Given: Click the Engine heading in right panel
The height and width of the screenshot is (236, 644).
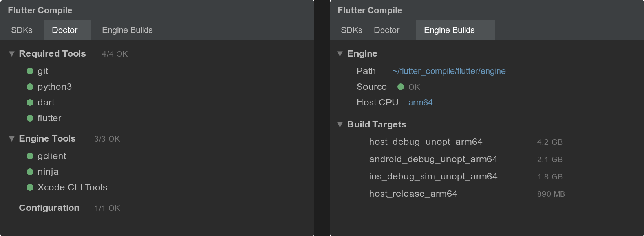Looking at the screenshot, I should pos(362,54).
